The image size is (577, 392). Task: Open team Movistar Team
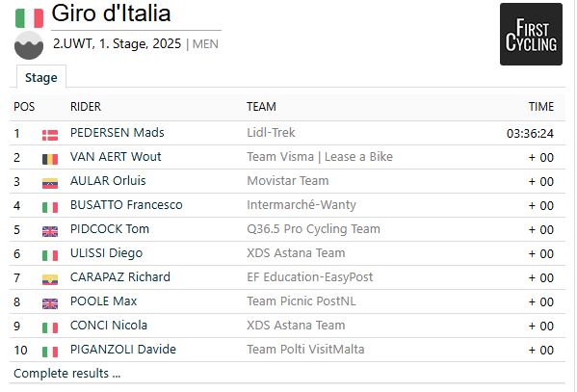tap(288, 181)
